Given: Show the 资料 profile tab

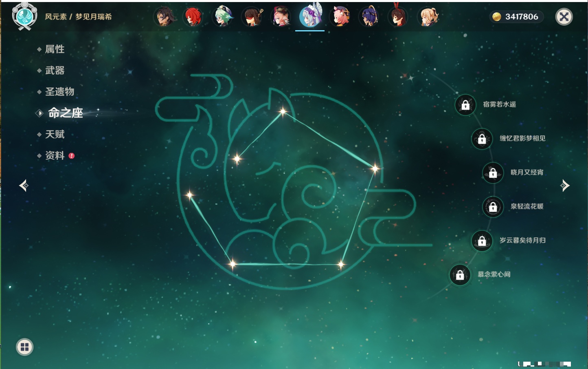Looking at the screenshot, I should [x=55, y=156].
